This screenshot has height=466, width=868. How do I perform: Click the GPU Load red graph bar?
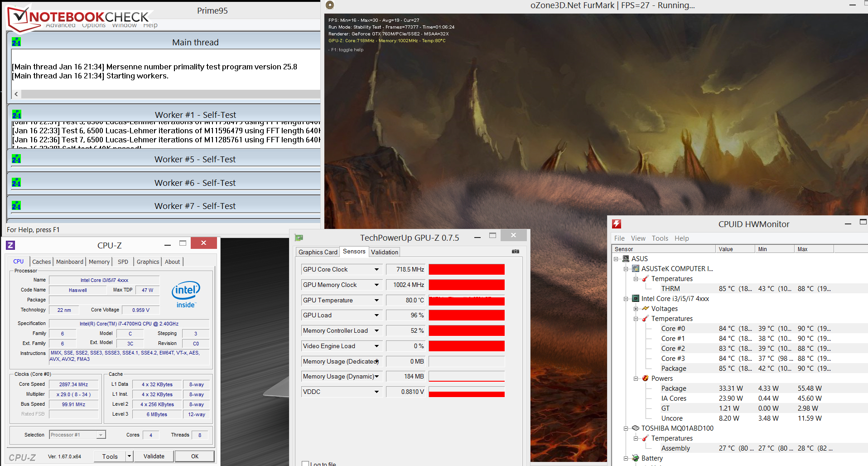click(x=467, y=315)
